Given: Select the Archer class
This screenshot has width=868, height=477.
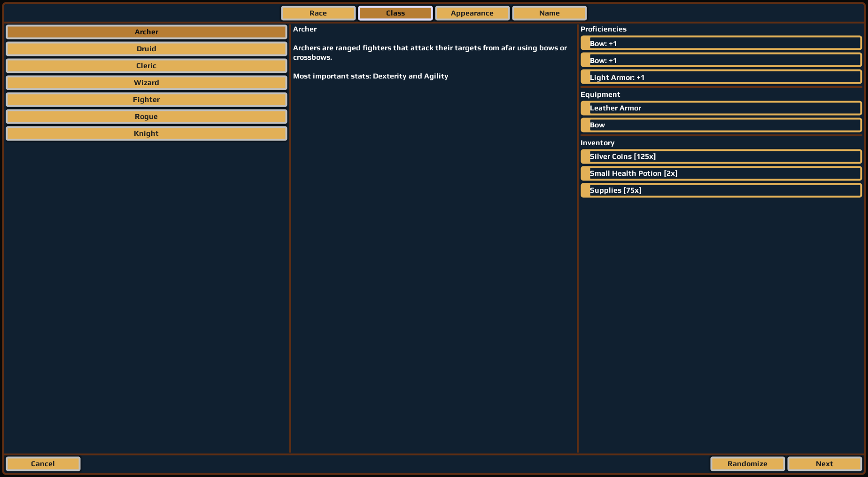Looking at the screenshot, I should [147, 32].
